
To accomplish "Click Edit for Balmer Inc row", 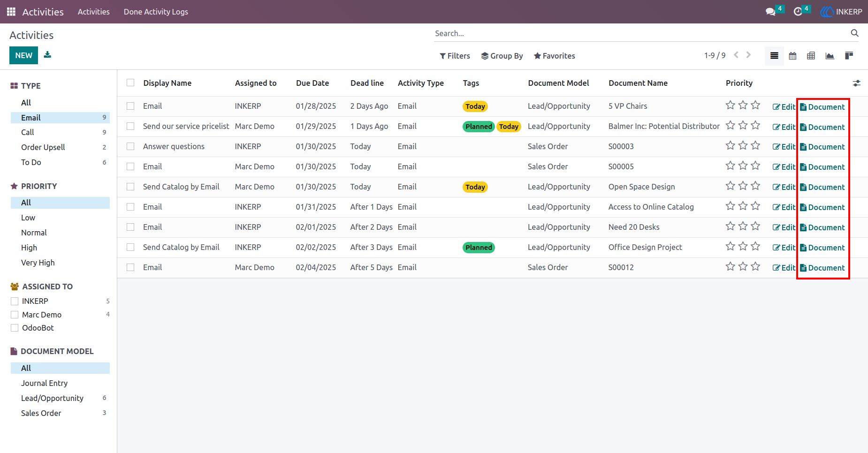I will [784, 127].
